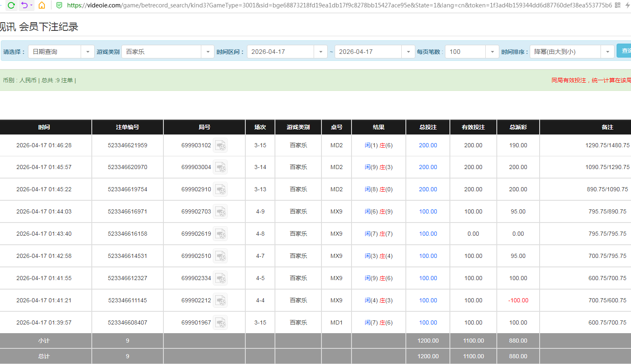631x364 pixels.
Task: Open video replay icon for round 699902703
Action: 221,212
